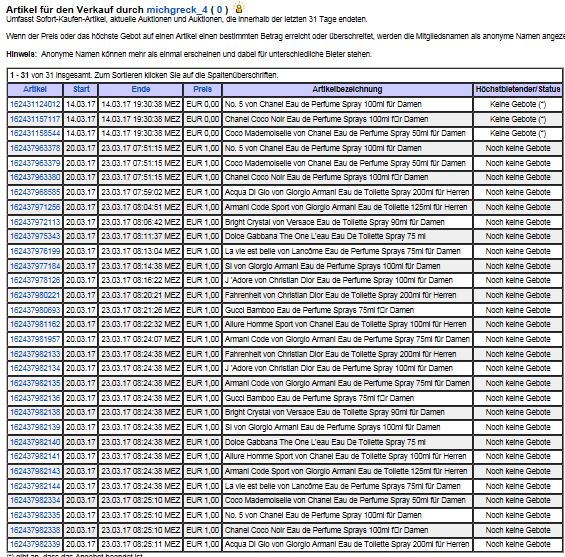Open item link 162437982334
This screenshot has width=565, height=557.
(x=35, y=500)
